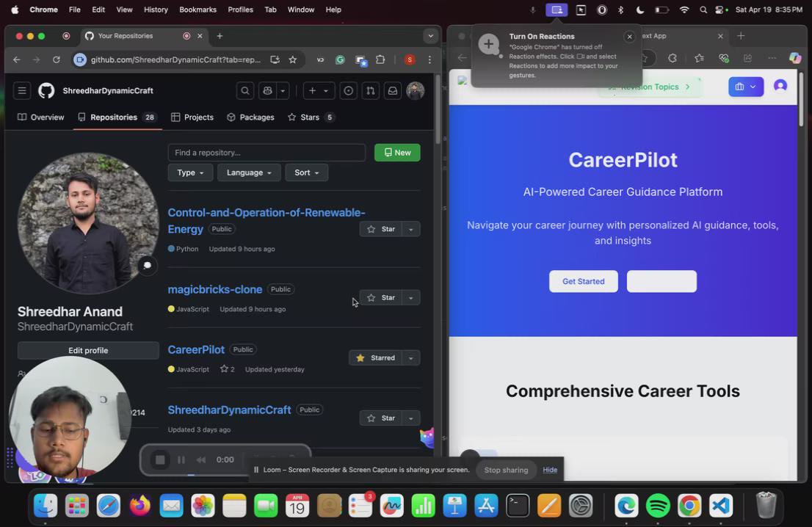Open the magicbricks-clone repository link
Viewport: 812px width, 527px height.
pos(215,289)
